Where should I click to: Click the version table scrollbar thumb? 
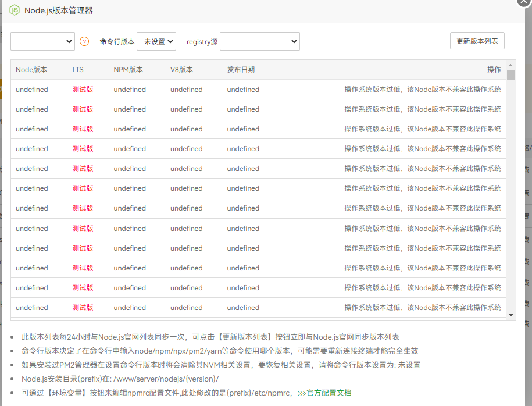[x=510, y=74]
